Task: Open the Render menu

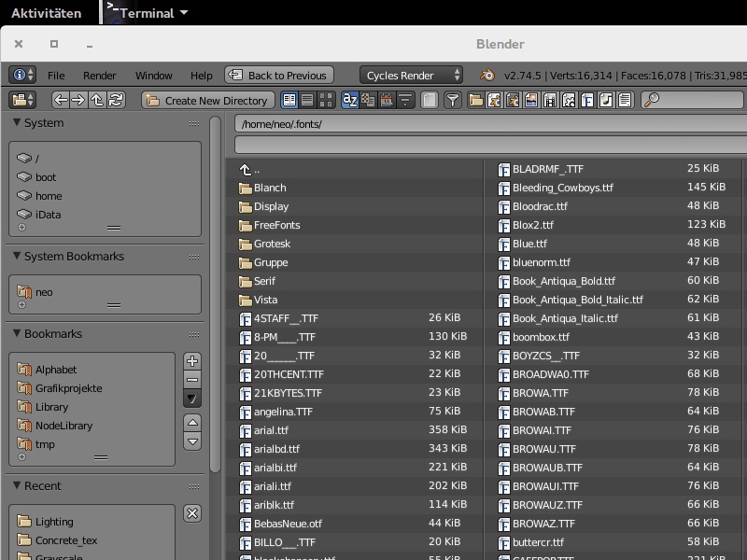Action: [x=99, y=76]
